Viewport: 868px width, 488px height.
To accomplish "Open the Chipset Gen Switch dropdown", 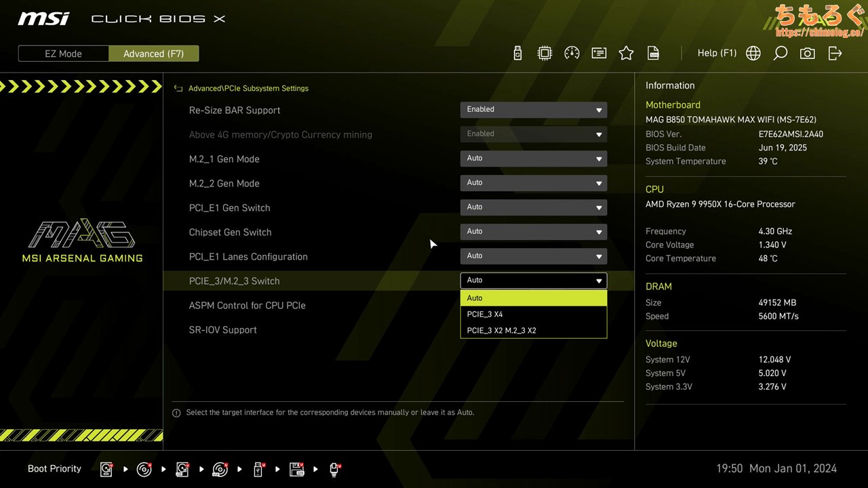I will point(533,232).
